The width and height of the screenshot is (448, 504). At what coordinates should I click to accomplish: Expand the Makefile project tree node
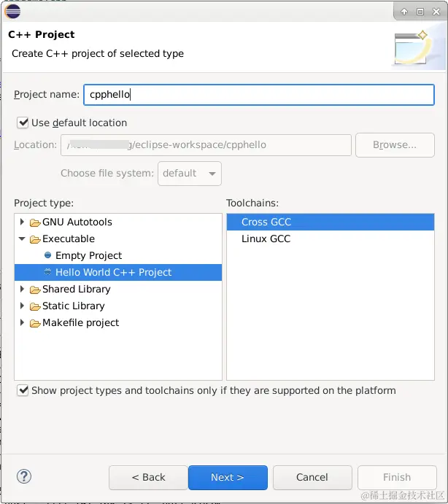point(23,323)
